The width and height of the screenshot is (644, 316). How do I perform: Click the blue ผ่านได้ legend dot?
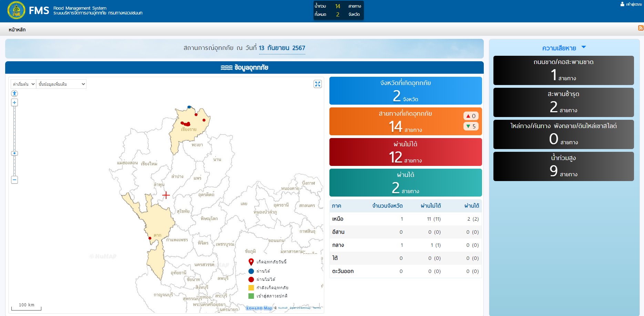pos(251,271)
